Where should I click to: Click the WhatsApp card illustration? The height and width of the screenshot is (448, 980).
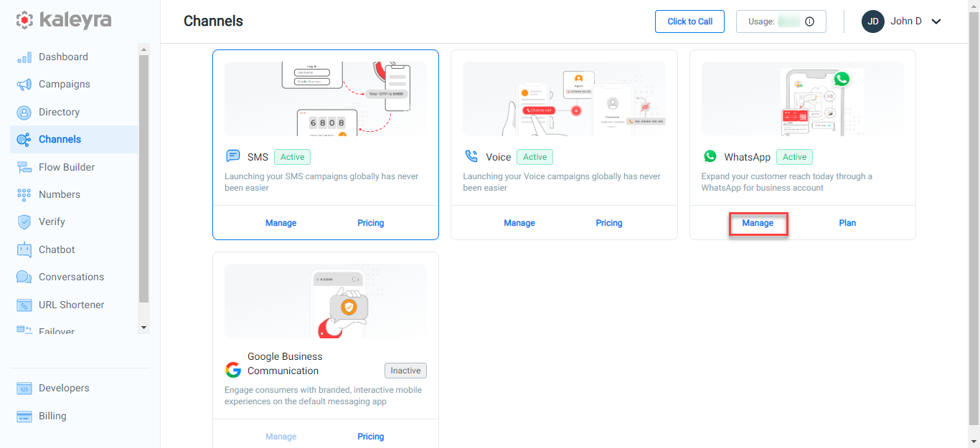[x=802, y=99]
